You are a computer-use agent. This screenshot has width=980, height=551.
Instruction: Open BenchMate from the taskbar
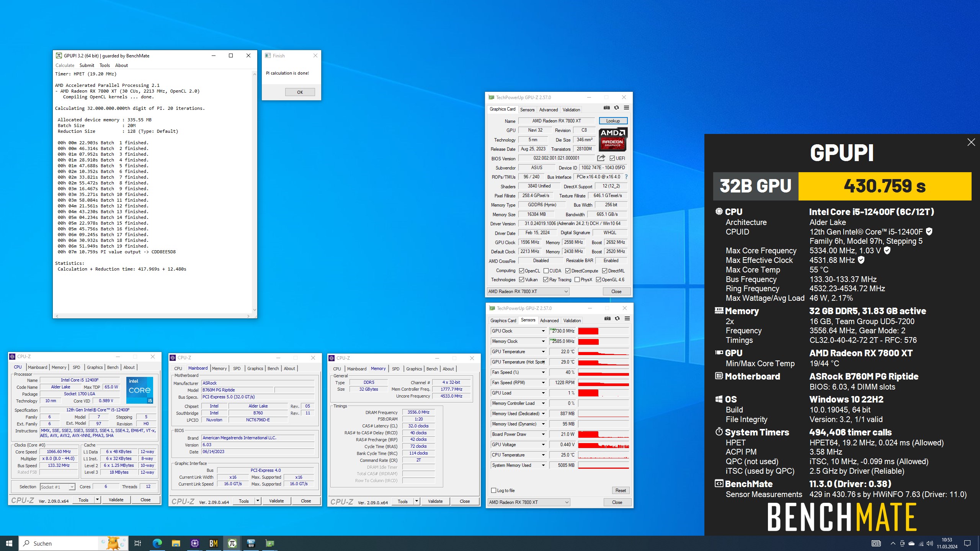pyautogui.click(x=213, y=543)
